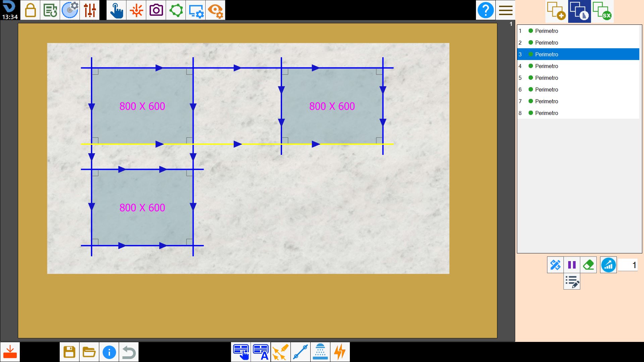Click the orange download arrow button
Image resolution: width=644 pixels, height=362 pixels.
10,352
